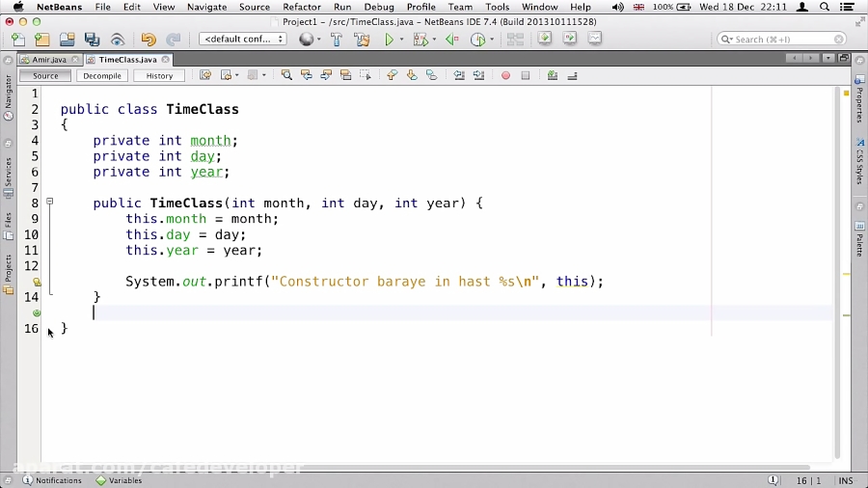Toggle the History view button
868x488 pixels.
[159, 75]
